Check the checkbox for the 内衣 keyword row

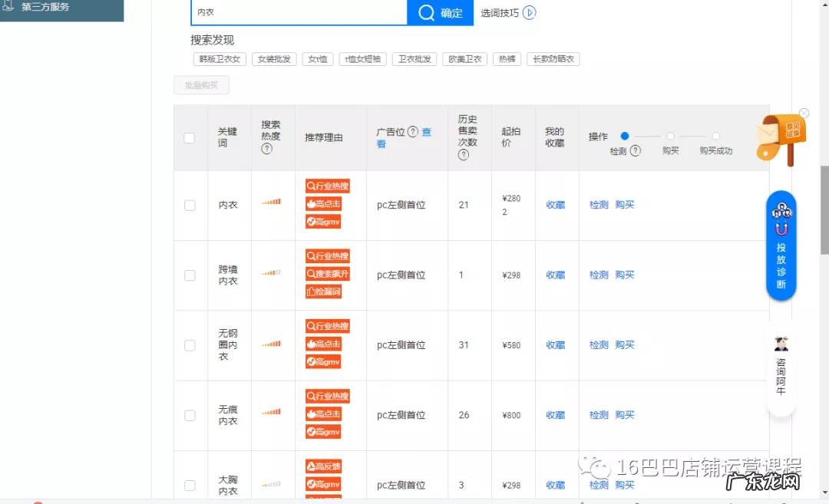189,205
